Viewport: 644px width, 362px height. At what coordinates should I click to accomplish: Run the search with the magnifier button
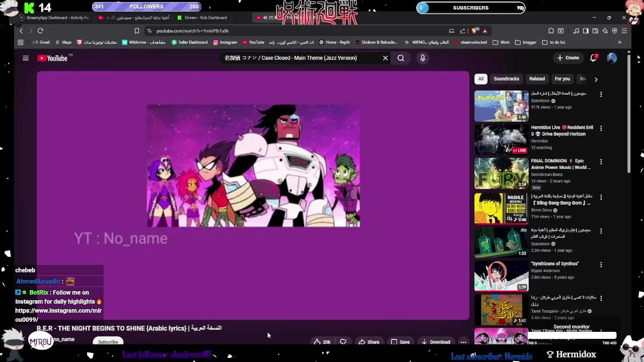pos(401,58)
